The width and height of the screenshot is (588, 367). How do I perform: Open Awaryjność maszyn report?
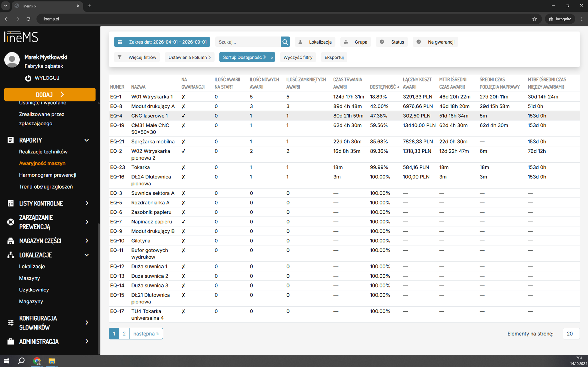[42, 163]
